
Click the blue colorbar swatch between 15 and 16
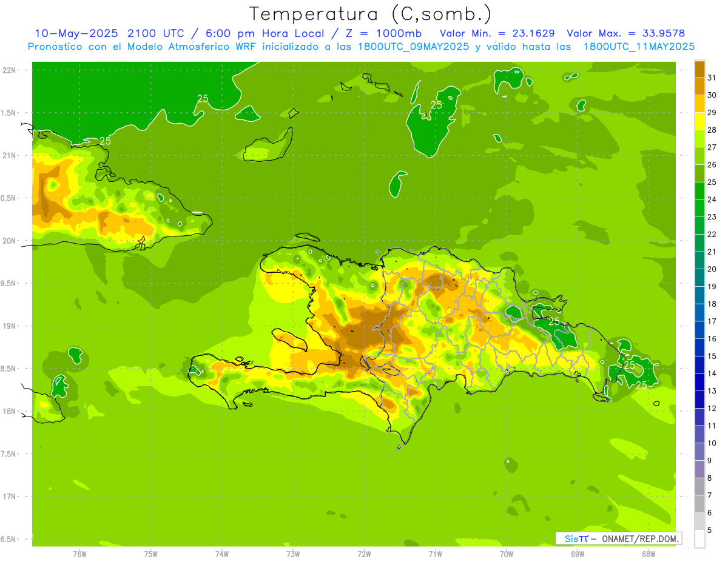699,347
